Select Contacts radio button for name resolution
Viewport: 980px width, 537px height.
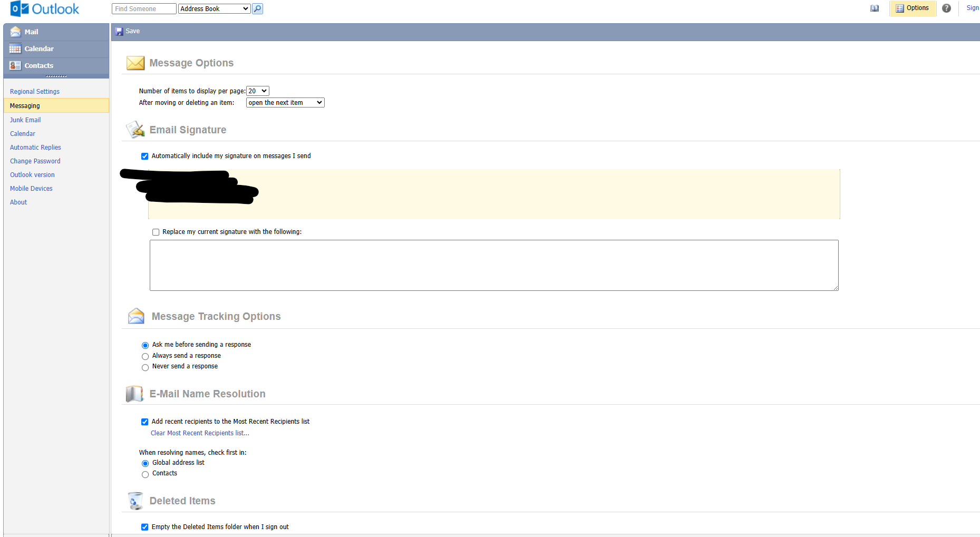tap(145, 474)
